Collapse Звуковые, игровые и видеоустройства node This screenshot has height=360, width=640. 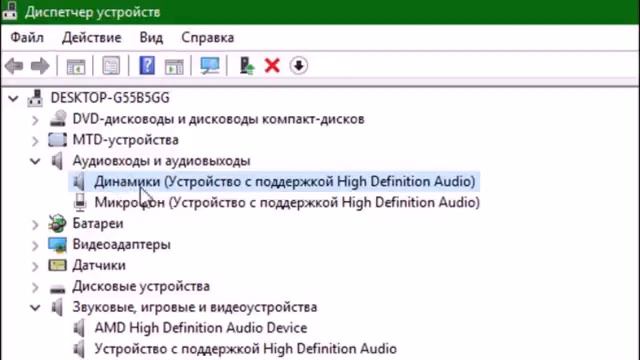[35, 307]
